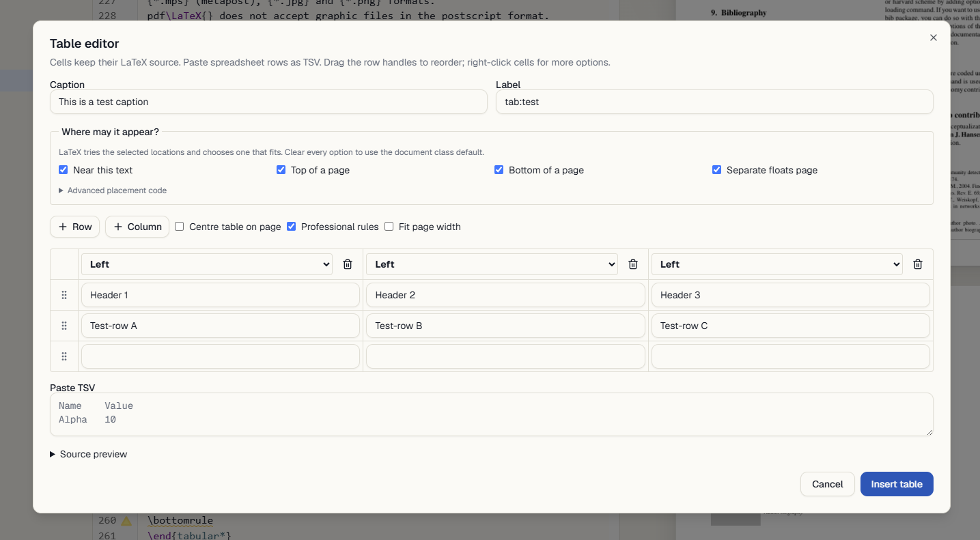Edit the Header 2 cell

click(x=505, y=295)
